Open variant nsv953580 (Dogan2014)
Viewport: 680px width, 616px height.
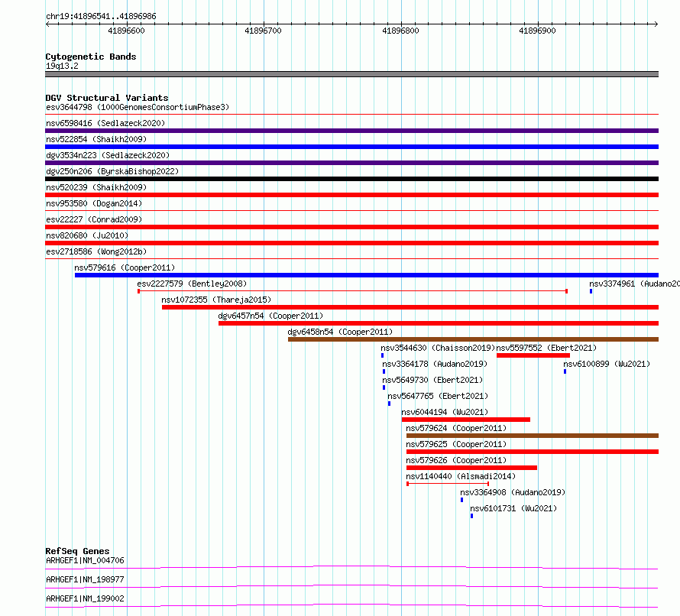click(x=94, y=203)
